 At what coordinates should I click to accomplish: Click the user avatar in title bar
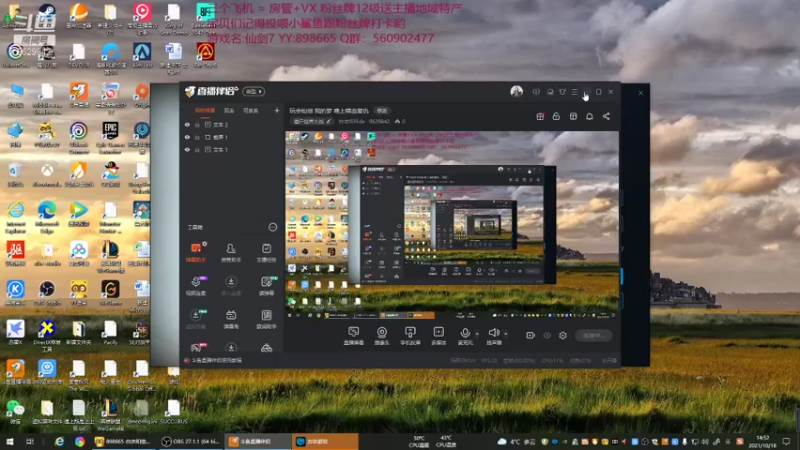pos(516,91)
